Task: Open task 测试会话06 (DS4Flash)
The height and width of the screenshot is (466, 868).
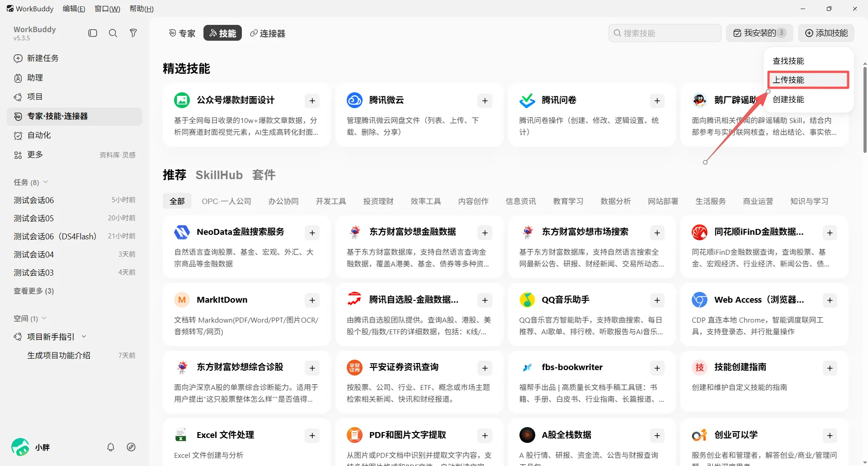Action: point(75,236)
